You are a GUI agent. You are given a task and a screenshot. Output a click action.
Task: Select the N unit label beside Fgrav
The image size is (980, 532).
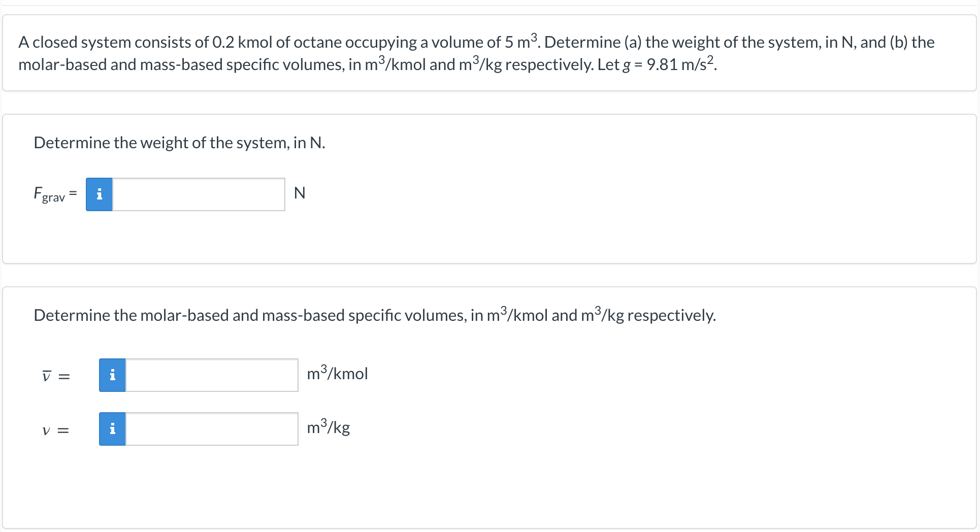pos(300,193)
